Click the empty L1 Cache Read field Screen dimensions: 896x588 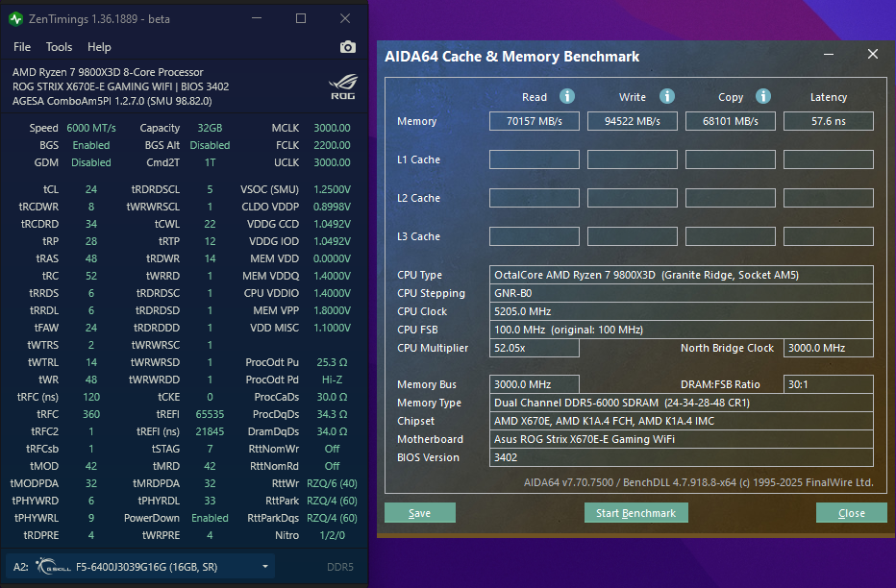535,159
